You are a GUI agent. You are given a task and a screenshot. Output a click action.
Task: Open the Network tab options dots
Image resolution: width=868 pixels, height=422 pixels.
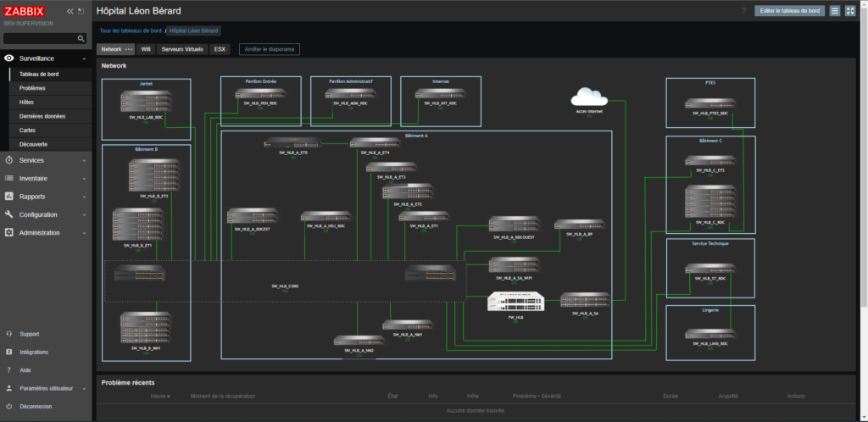[x=129, y=50]
